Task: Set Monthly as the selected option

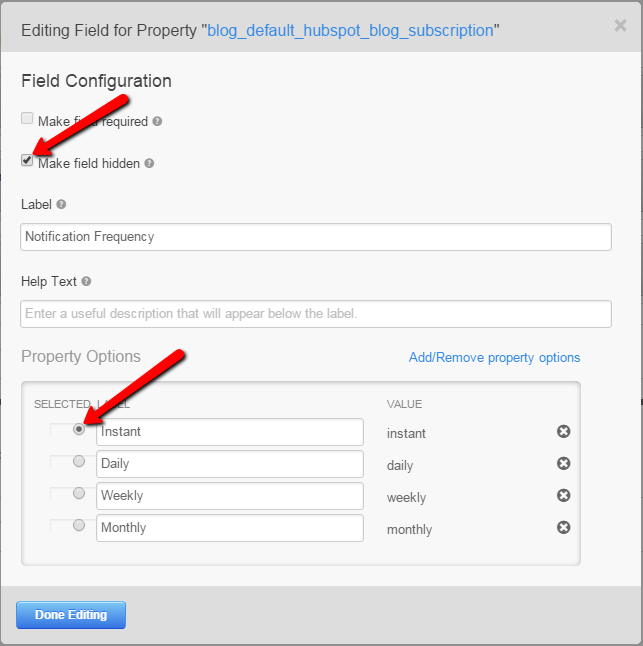Action: [79, 526]
